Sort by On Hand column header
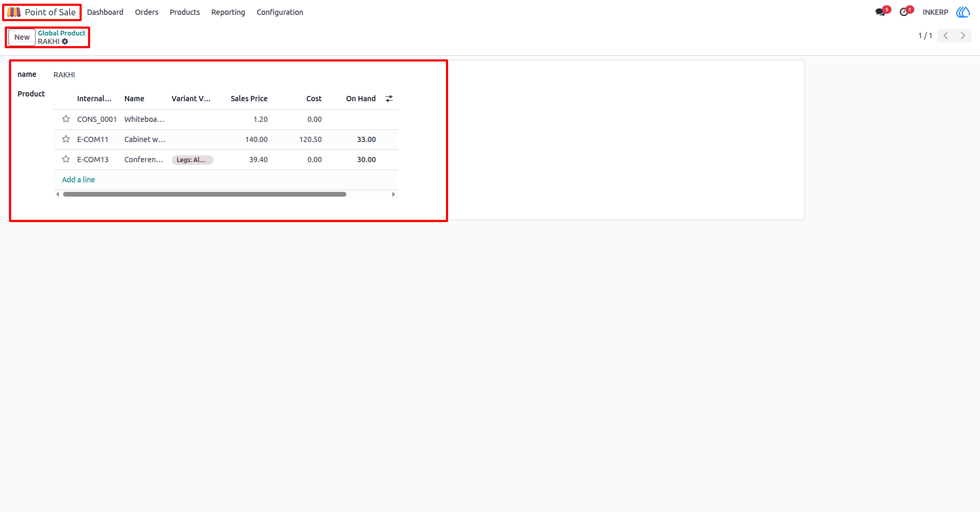The height and width of the screenshot is (512, 980). pos(361,99)
